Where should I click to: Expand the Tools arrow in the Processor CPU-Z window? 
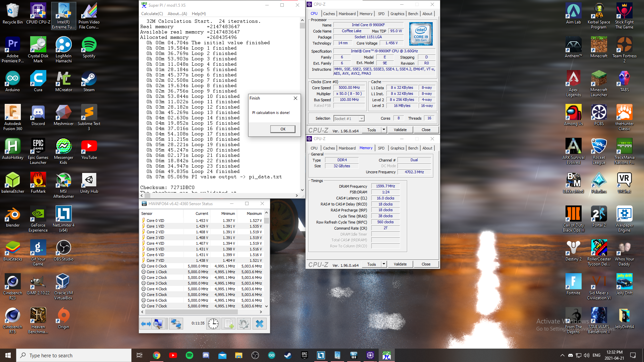384,130
